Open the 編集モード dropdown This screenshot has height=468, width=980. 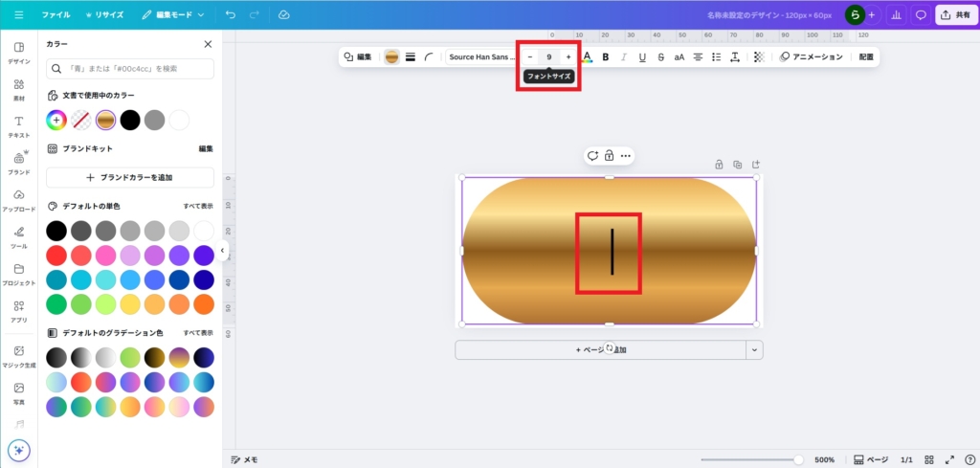point(172,15)
